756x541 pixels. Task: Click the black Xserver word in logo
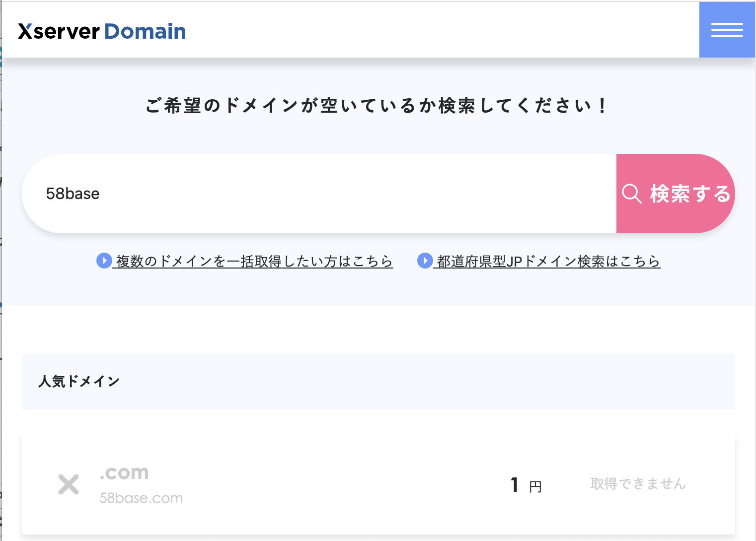point(59,31)
